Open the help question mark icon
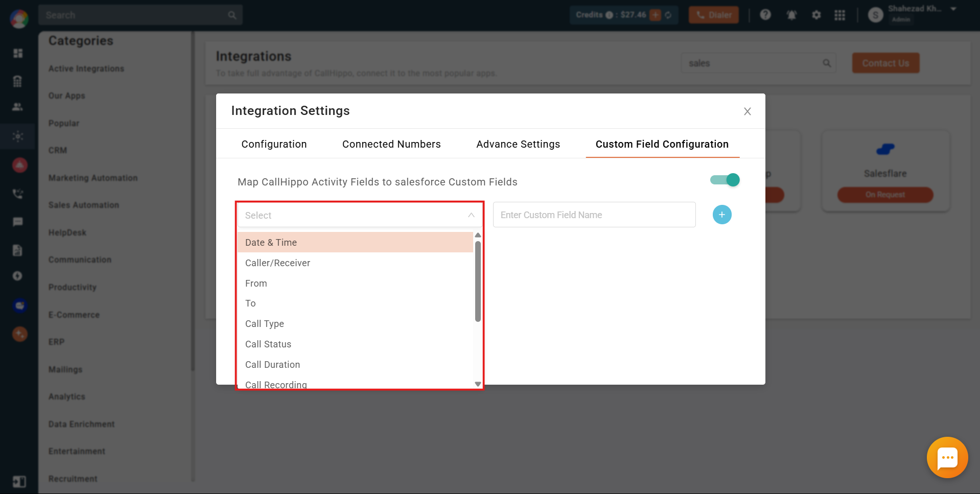980x494 pixels. (x=765, y=15)
